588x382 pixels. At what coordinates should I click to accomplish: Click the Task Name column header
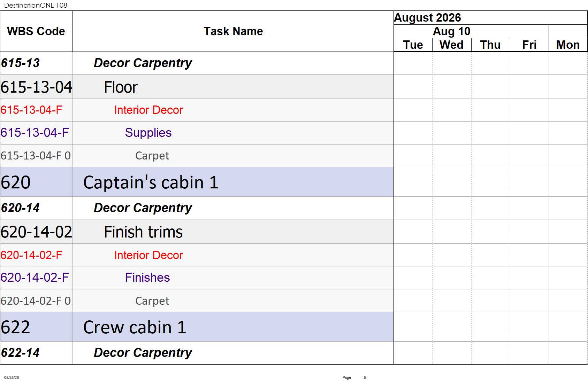pos(233,31)
